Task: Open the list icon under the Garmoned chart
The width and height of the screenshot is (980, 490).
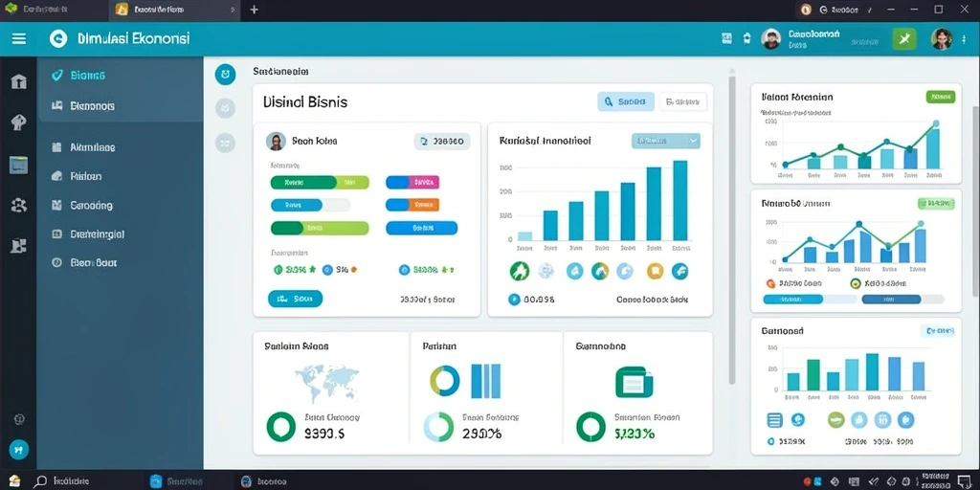Action: (x=774, y=420)
